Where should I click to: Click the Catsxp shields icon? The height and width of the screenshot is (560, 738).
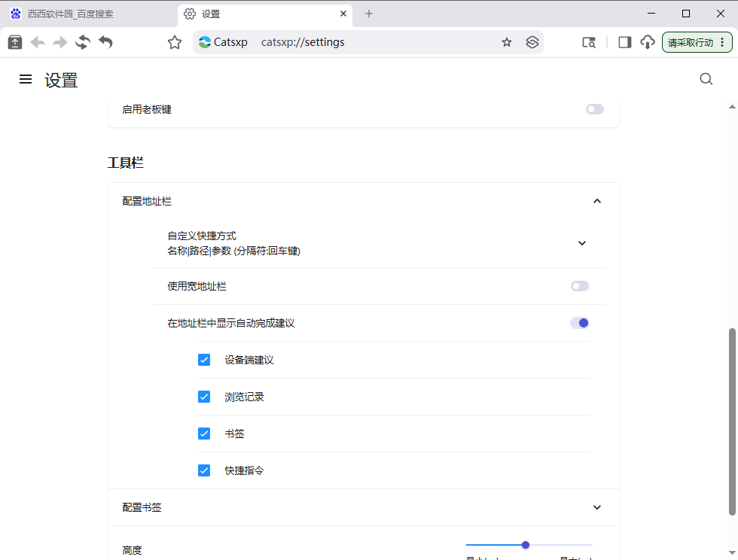532,42
